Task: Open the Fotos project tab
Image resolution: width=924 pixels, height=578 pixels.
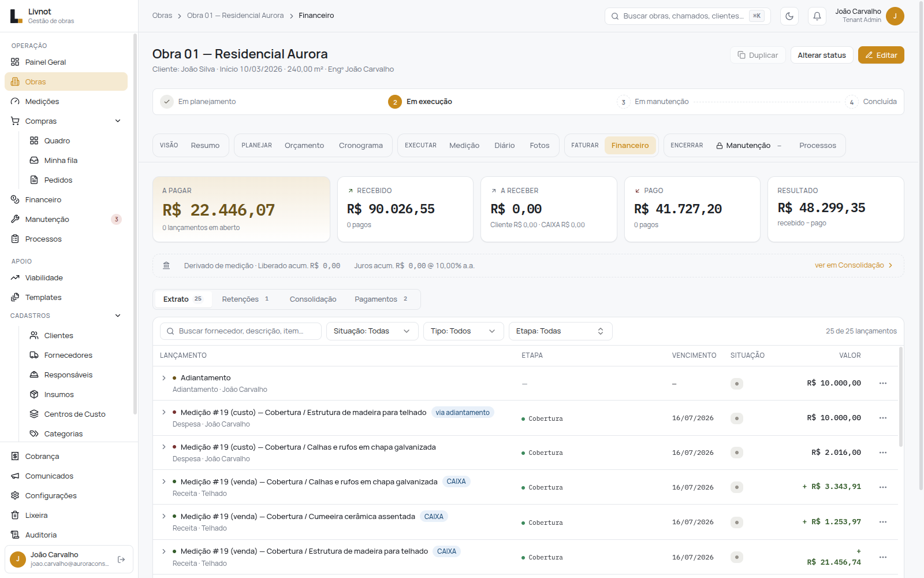Action: 540,146
